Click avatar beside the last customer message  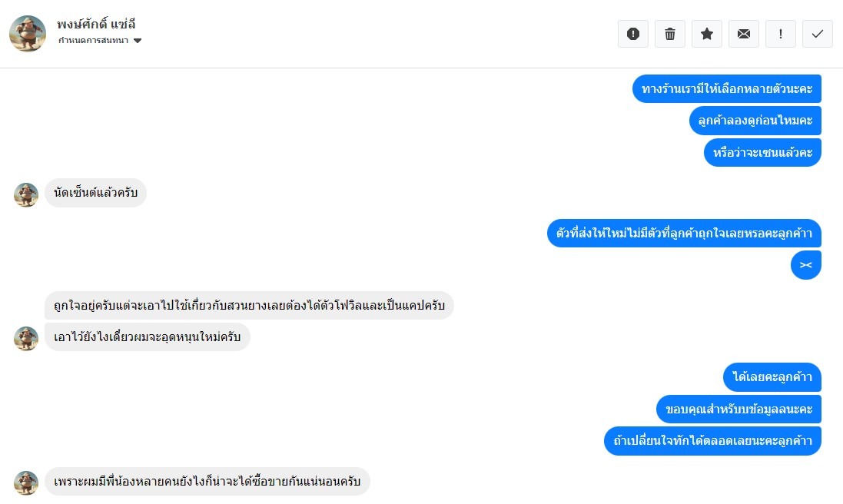[26, 483]
